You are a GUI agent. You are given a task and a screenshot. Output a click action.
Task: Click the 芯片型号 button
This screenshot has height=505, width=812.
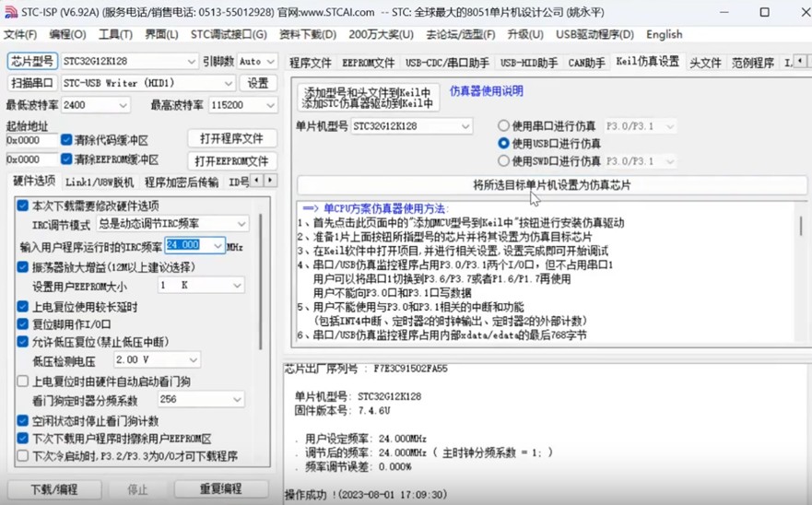(x=32, y=61)
